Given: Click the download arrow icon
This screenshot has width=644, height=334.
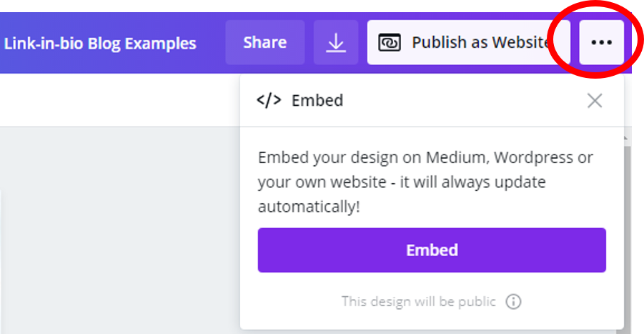Looking at the screenshot, I should [336, 42].
